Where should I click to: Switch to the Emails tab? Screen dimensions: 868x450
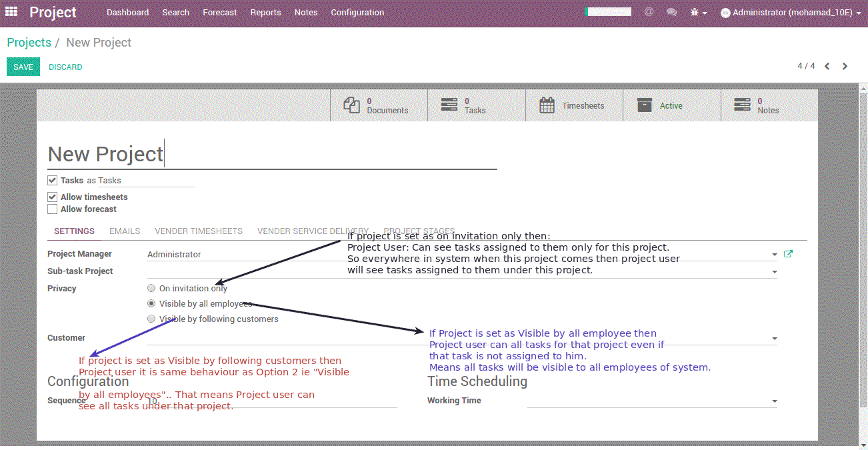pyautogui.click(x=125, y=231)
